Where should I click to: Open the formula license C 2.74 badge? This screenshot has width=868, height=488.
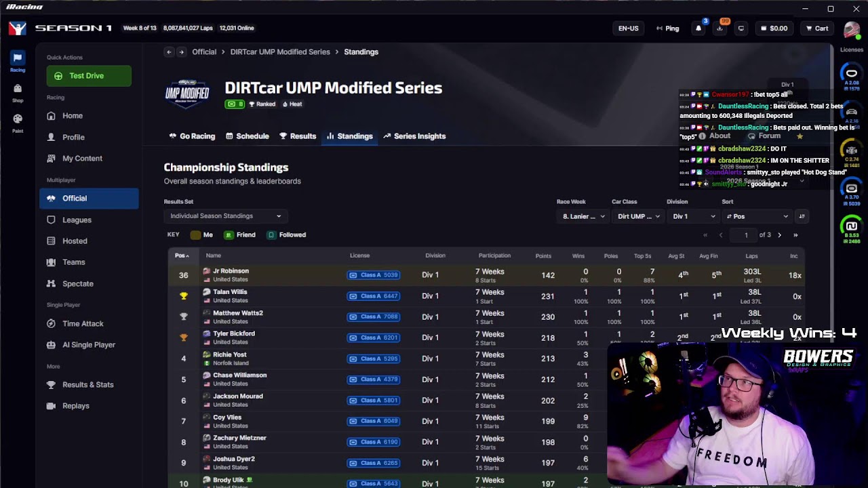coord(852,154)
